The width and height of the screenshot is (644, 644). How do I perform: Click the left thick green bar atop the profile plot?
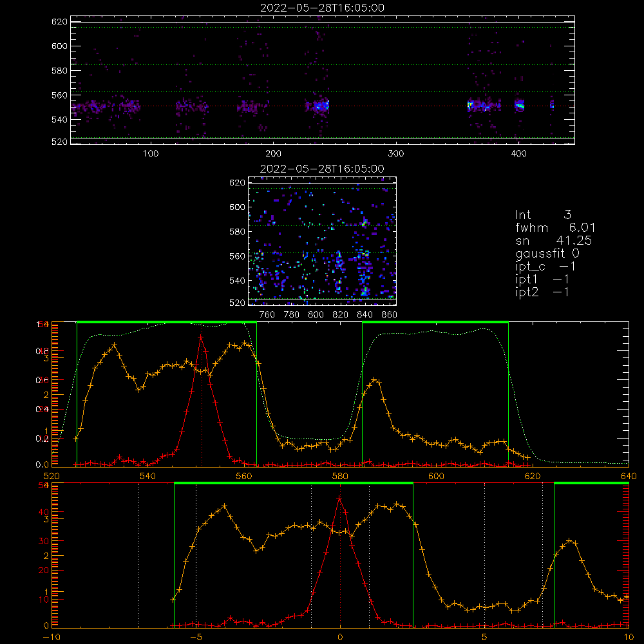(167, 322)
